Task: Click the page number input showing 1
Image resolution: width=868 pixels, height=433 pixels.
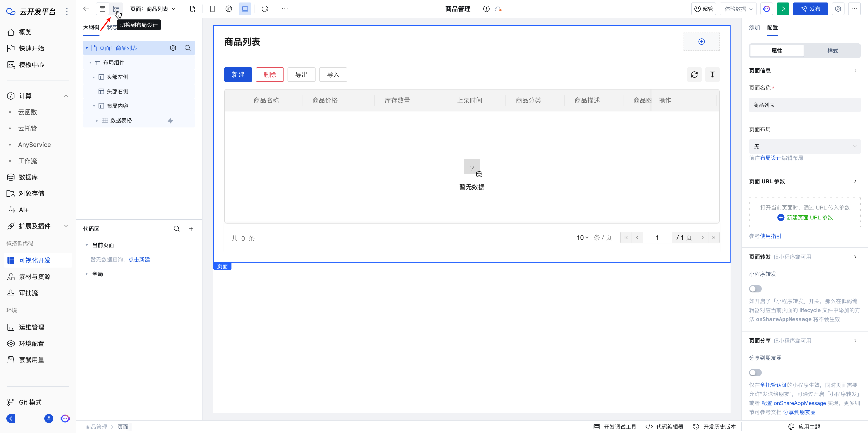Action: (657, 238)
